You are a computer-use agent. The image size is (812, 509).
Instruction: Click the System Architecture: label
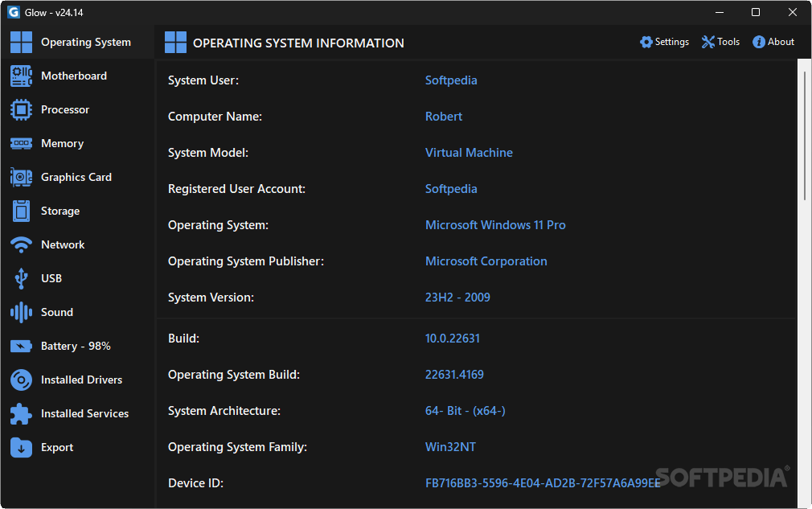click(224, 411)
